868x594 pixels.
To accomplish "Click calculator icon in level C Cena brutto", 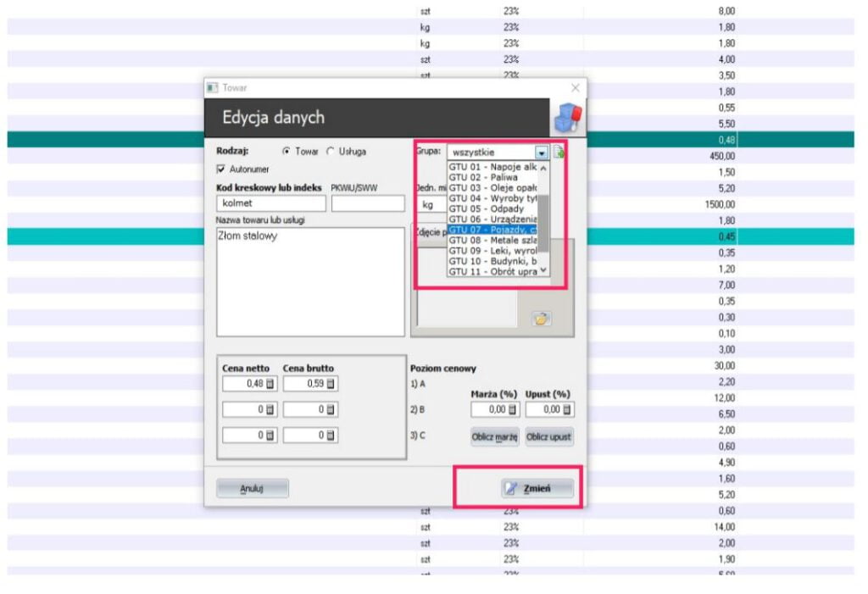I will coord(331,436).
